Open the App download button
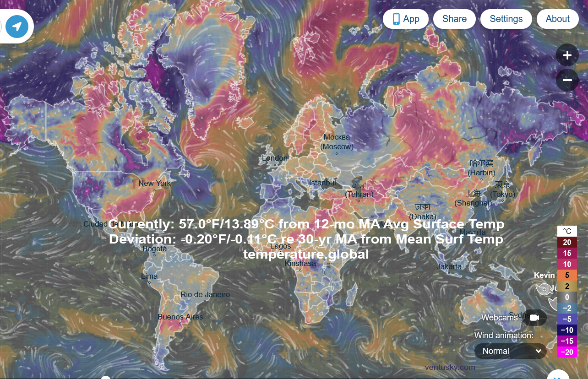Screen dimensions: 588x379 (x=406, y=19)
